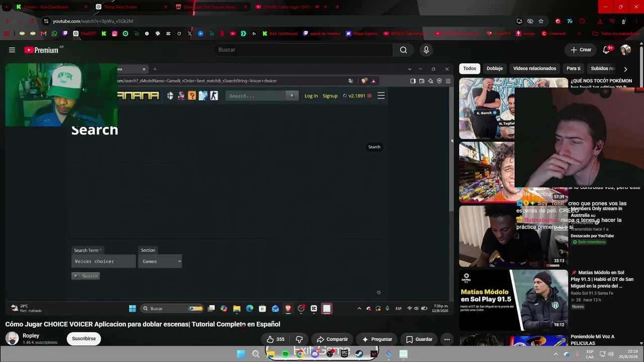
Task: Open YouTube notifications bell
Action: (x=606, y=50)
